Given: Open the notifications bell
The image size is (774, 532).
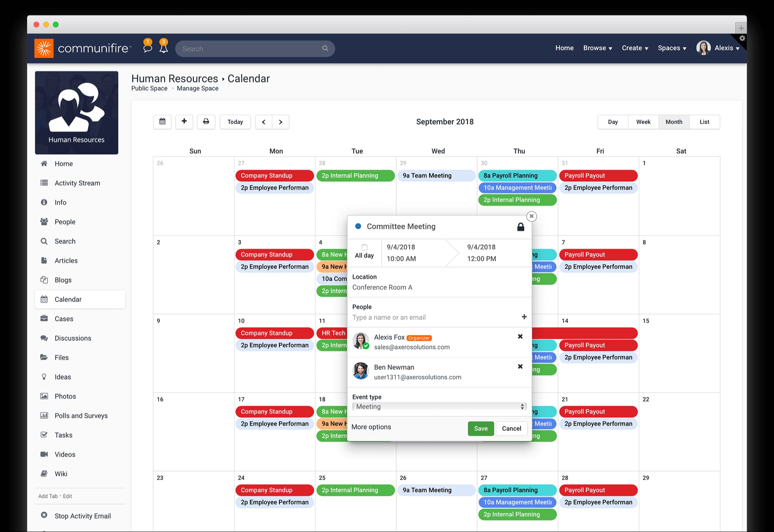Looking at the screenshot, I should [164, 48].
